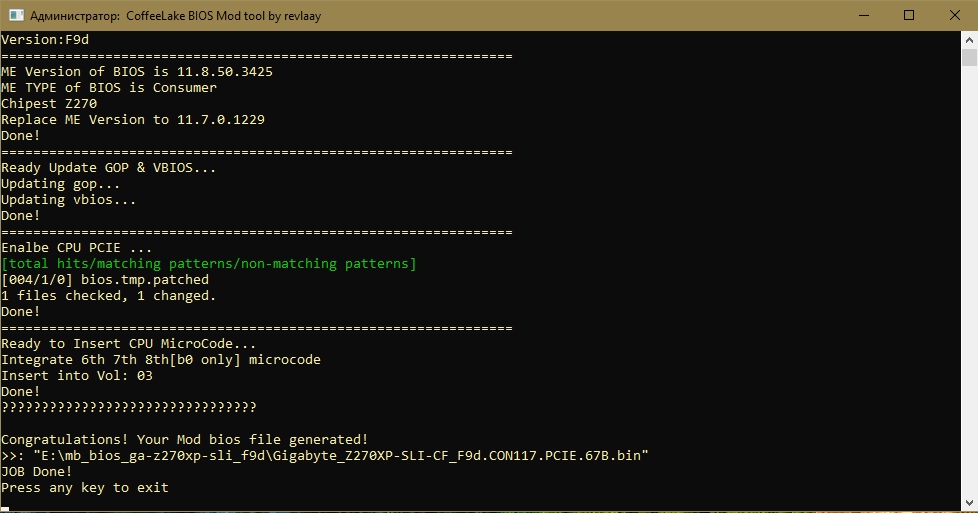Image resolution: width=978 pixels, height=513 pixels.
Task: Click the 'Congratulations! Your Mod bios file generated!' line
Action: click(185, 439)
